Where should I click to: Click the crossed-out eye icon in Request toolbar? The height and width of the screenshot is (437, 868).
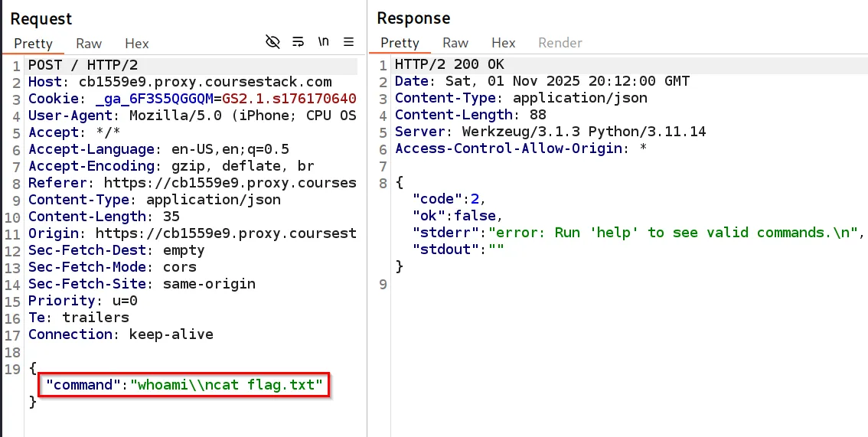272,42
